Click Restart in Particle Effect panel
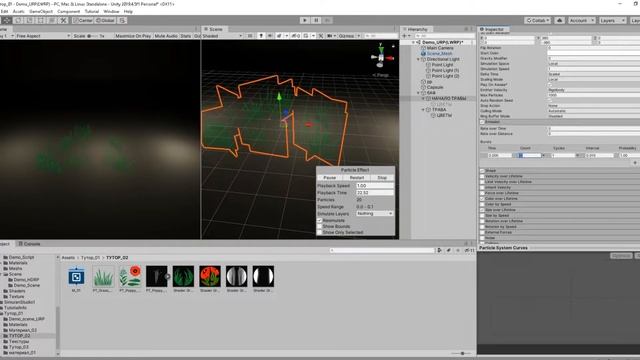 tap(356, 178)
